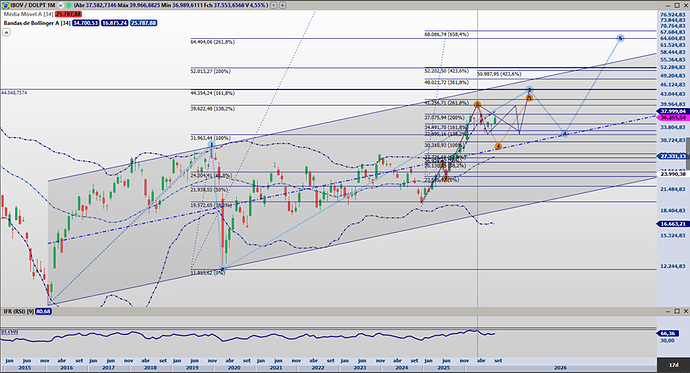This screenshot has width=690, height=373.
Task: Click the 66,36 RSI value tag on the axis
Action: pyautogui.click(x=668, y=333)
